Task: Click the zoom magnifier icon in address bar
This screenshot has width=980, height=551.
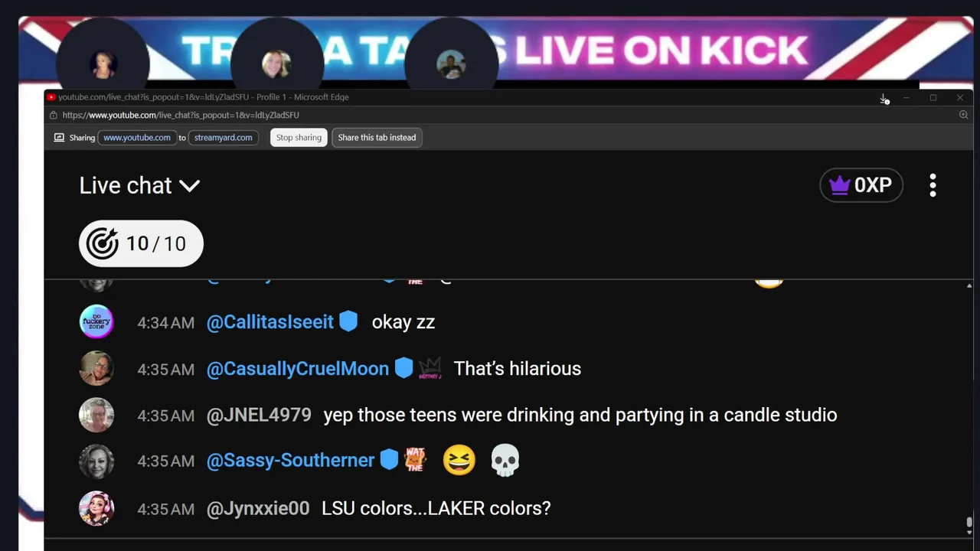Action: pyautogui.click(x=963, y=115)
